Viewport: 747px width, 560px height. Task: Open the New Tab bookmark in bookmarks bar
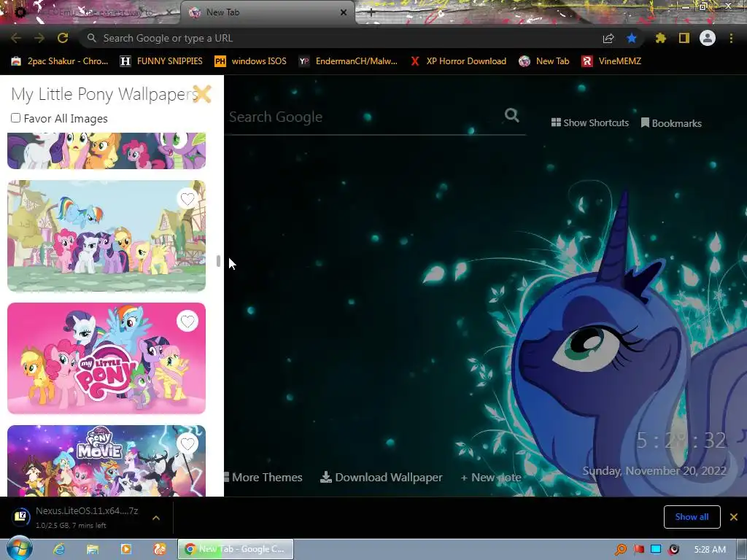[544, 61]
